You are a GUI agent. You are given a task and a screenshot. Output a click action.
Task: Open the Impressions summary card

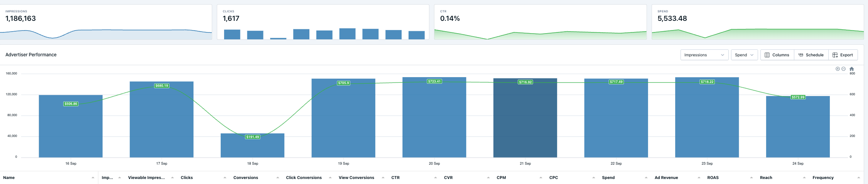click(106, 22)
